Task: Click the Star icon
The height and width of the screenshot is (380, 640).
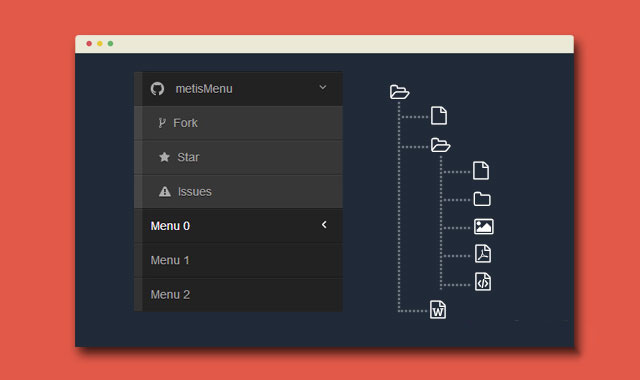Action: pyautogui.click(x=164, y=157)
